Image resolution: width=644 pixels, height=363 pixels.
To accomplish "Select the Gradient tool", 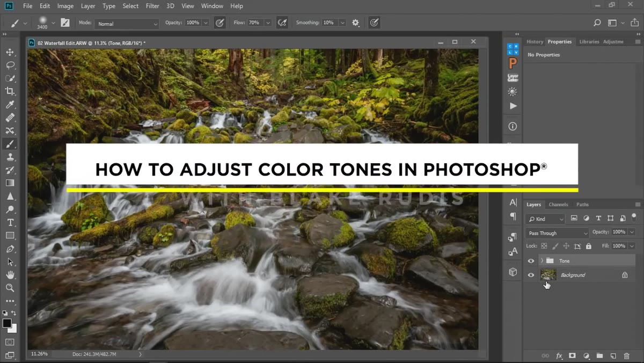I will coord(10,183).
